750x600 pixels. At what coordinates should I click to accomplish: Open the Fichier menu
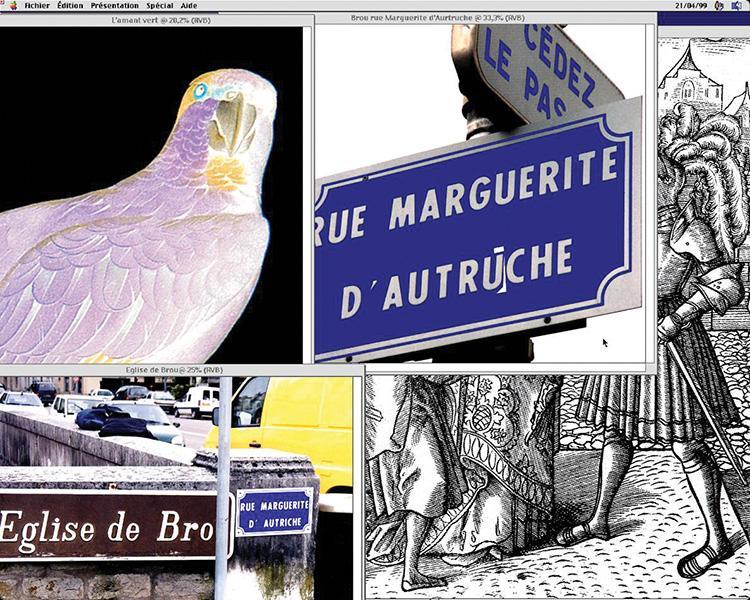[x=37, y=5]
